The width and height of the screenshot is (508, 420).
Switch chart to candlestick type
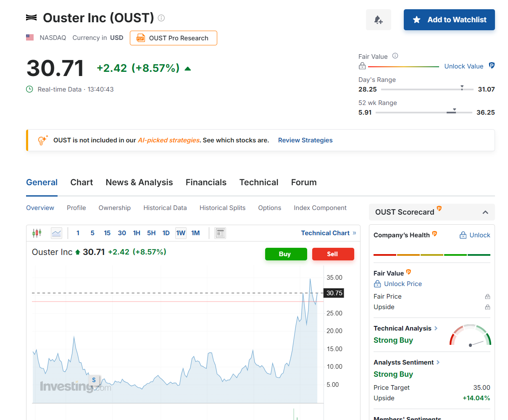[x=37, y=233]
